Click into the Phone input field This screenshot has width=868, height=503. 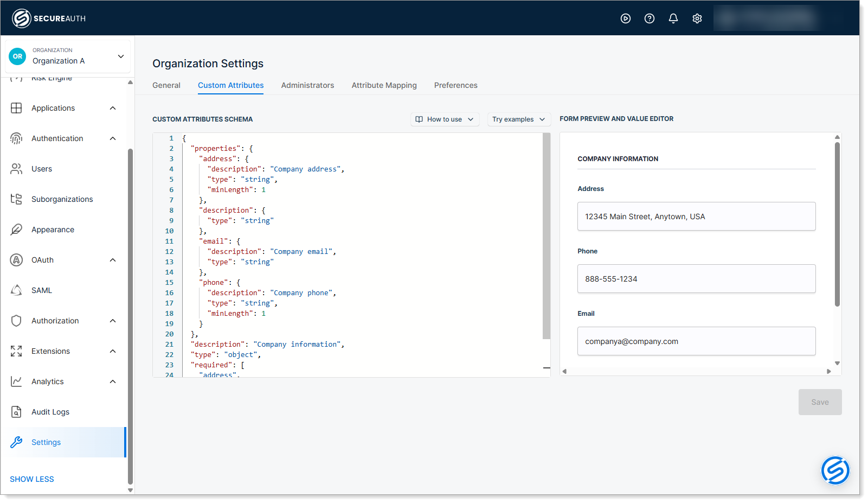[x=696, y=279]
